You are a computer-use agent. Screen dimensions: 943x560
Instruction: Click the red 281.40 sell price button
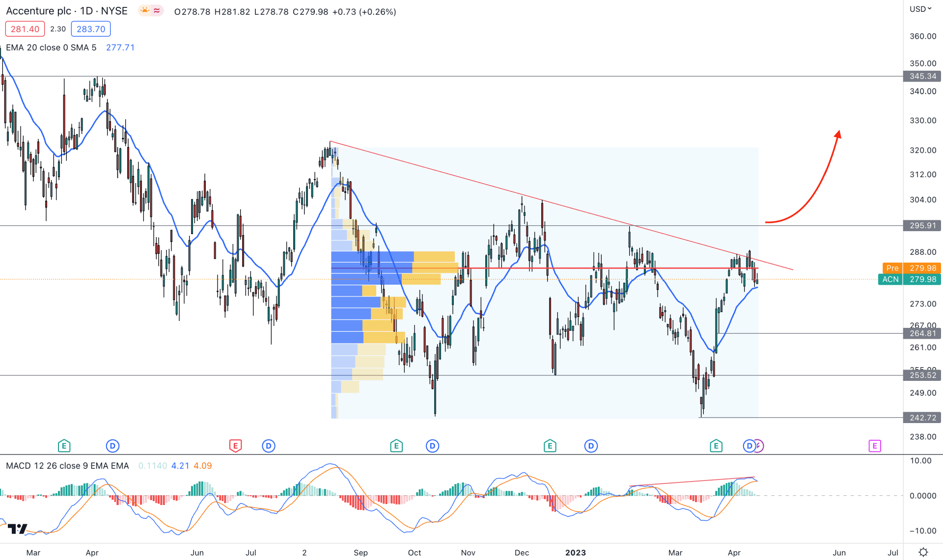click(25, 29)
